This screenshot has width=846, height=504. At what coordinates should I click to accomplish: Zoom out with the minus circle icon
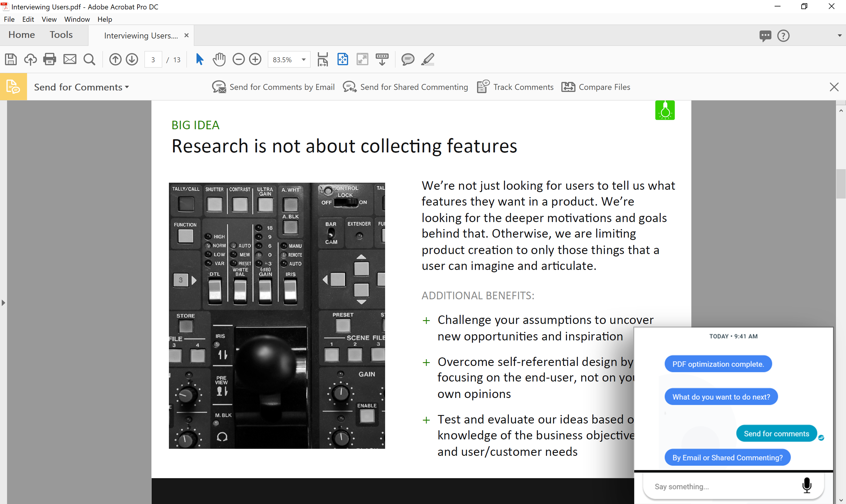pos(239,59)
